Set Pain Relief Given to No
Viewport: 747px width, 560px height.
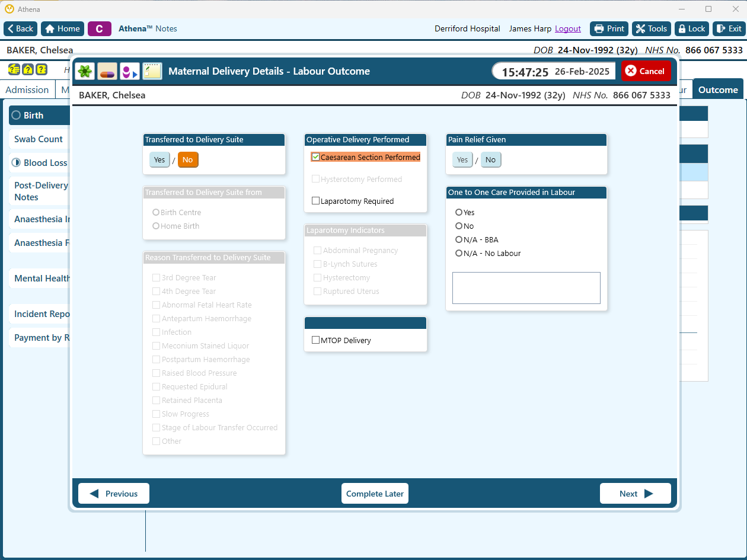tap(491, 160)
